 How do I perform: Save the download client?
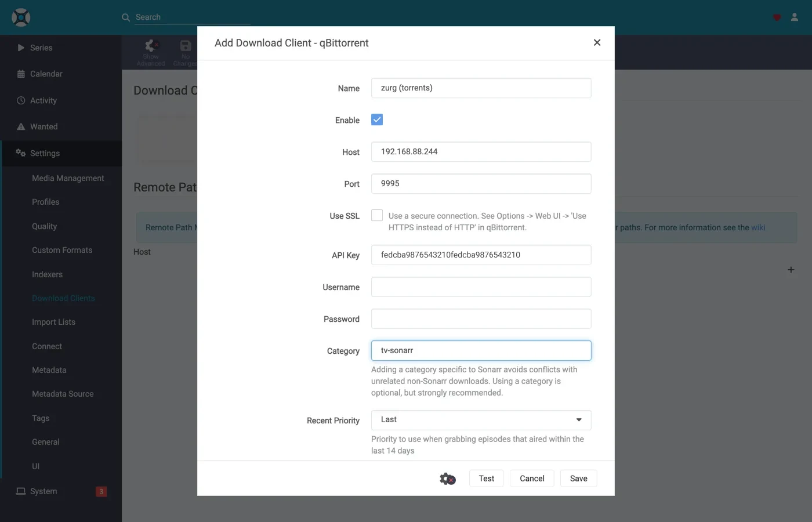pyautogui.click(x=579, y=478)
